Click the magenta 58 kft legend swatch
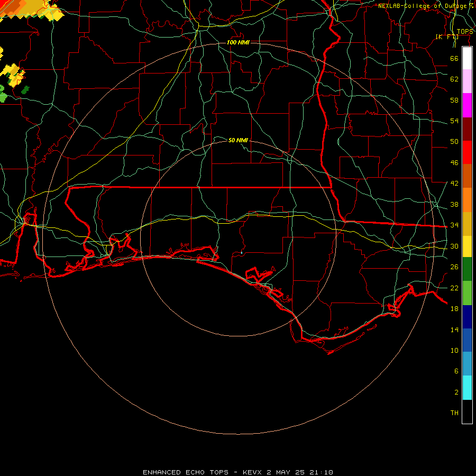Viewport: 476px width, 476px height. pyautogui.click(x=467, y=105)
